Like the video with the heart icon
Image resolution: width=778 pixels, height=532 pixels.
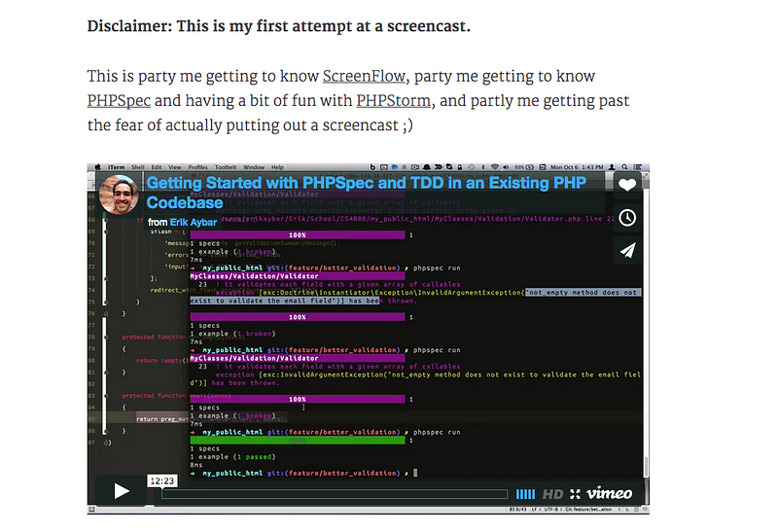[x=627, y=185]
